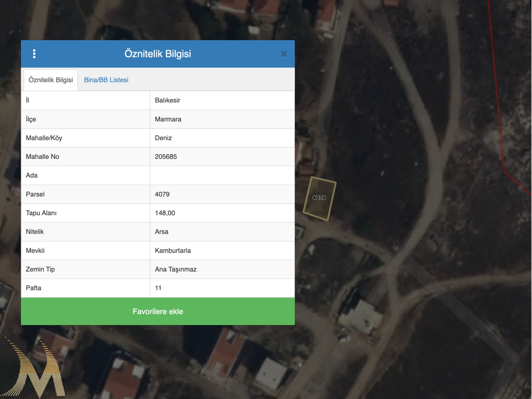
Task: Click Zemin Tip value Ana Taşınmaz
Action: pyautogui.click(x=176, y=269)
